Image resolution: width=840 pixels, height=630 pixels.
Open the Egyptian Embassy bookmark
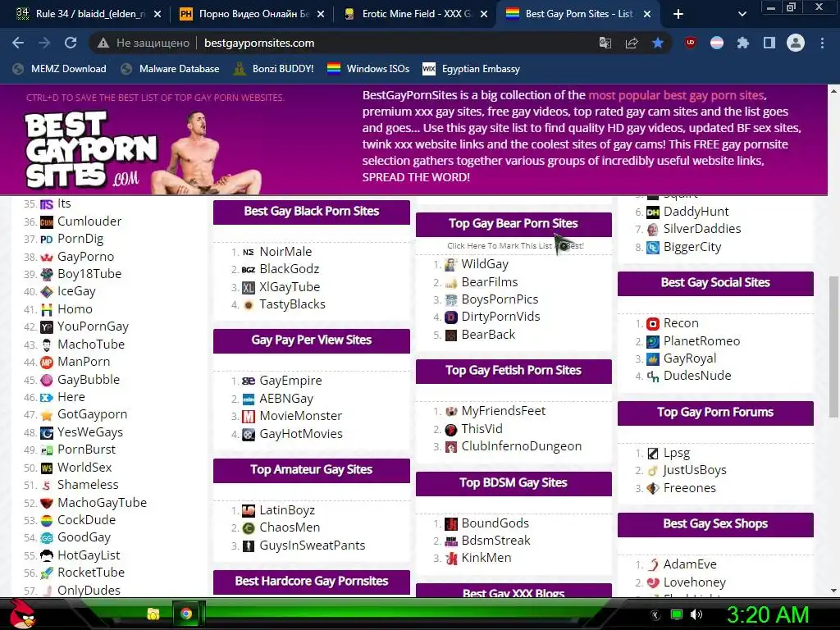(x=471, y=69)
